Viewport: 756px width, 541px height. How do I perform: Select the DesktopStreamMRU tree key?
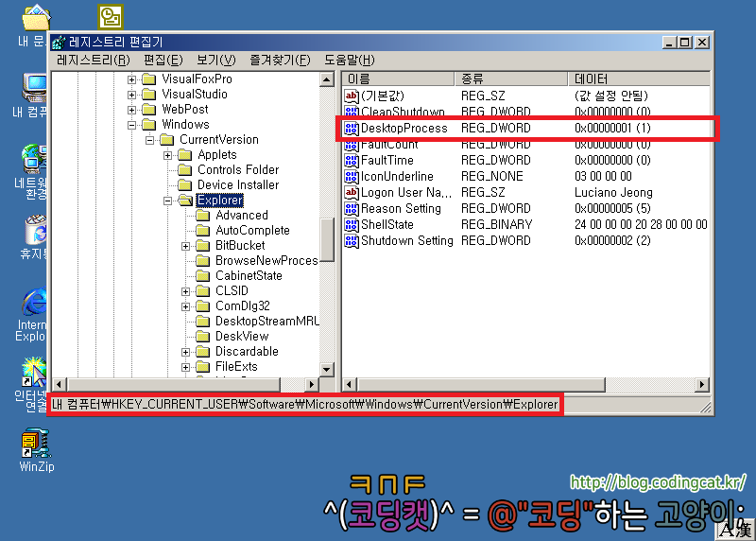pos(267,322)
